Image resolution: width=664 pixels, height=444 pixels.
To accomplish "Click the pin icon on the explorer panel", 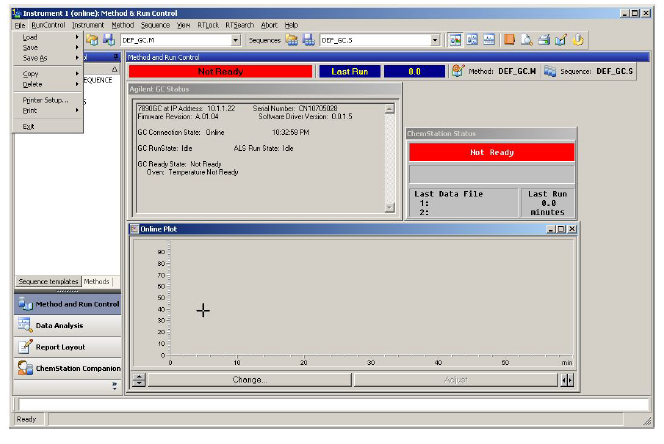I will 116,57.
